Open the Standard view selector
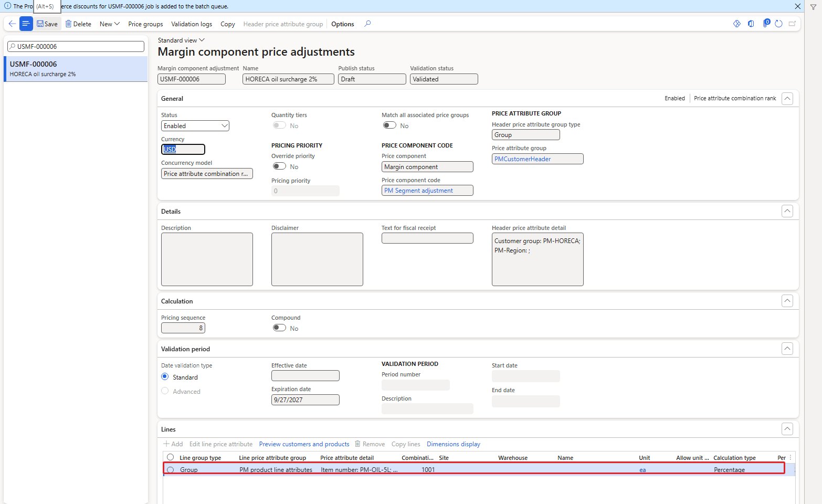The image size is (822, 504). 181,40
